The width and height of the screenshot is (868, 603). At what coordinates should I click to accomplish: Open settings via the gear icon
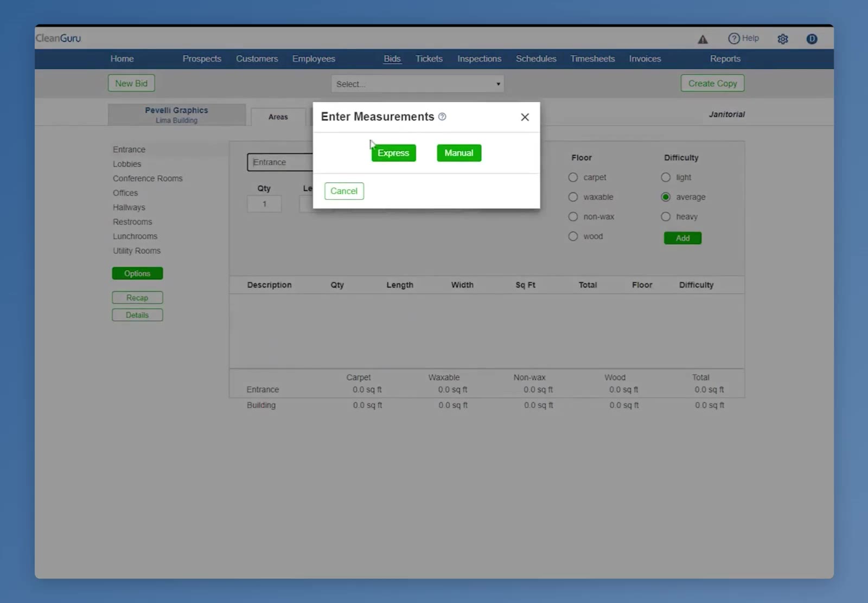coord(782,39)
